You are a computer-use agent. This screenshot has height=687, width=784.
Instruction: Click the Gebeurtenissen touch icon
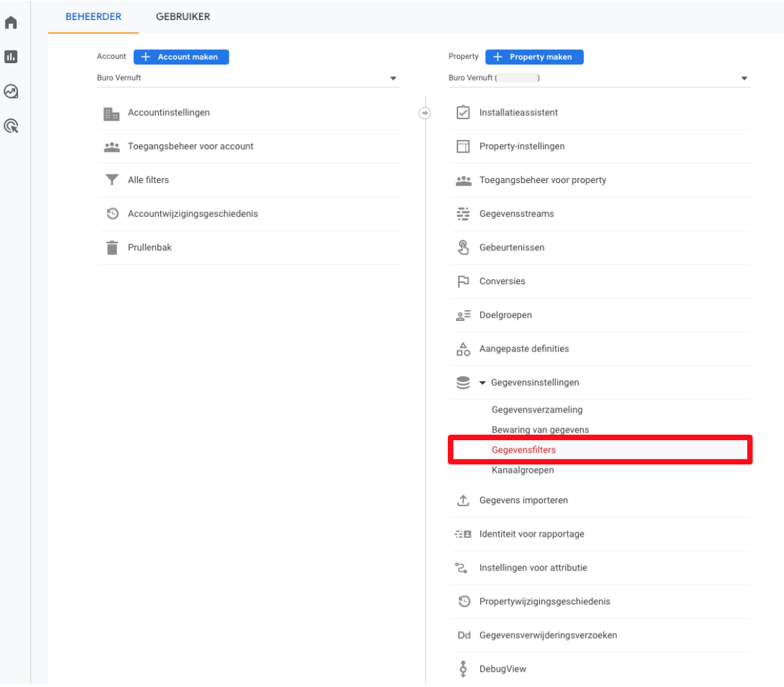pos(463,247)
